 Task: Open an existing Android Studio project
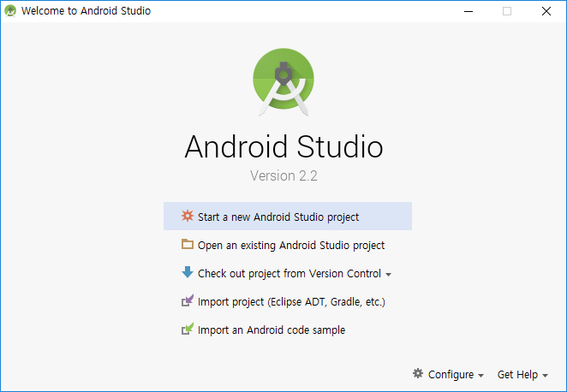[288, 245]
